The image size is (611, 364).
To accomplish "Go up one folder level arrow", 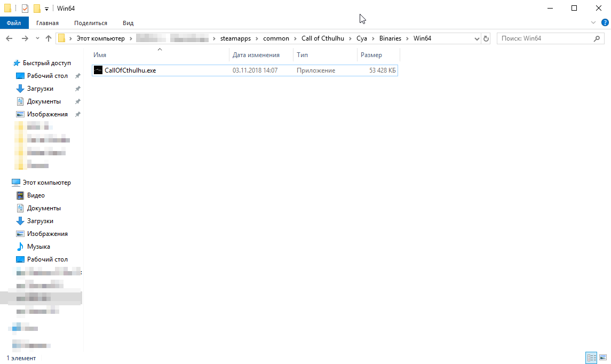I will pyautogui.click(x=49, y=38).
